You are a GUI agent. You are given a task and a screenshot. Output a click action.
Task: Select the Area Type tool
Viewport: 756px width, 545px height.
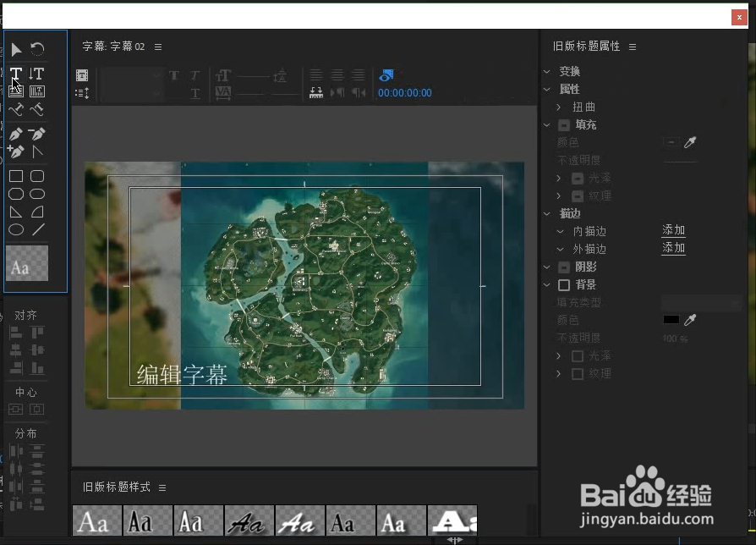click(x=16, y=91)
